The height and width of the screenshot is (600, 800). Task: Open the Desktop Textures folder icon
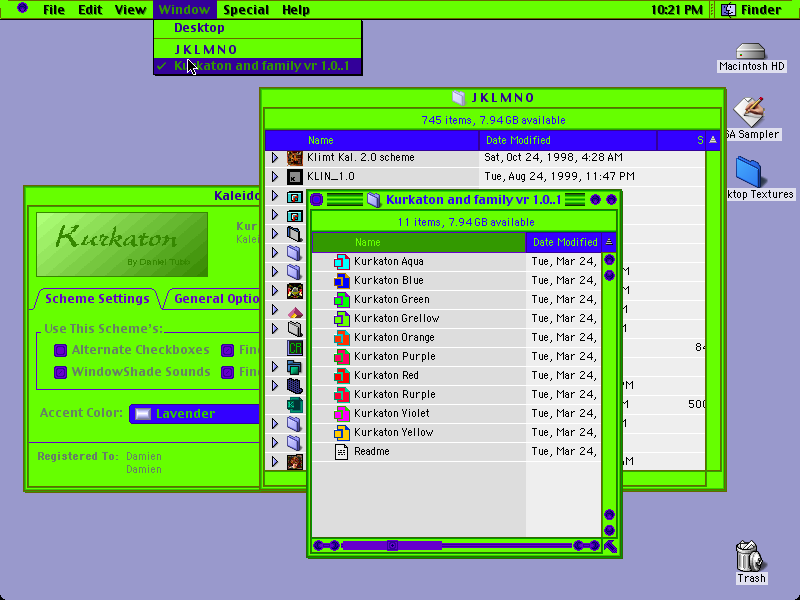point(748,172)
